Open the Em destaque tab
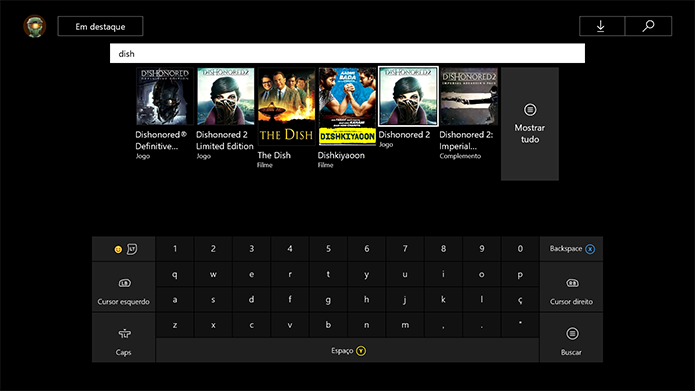Image resolution: width=695 pixels, height=391 pixels. (x=100, y=26)
